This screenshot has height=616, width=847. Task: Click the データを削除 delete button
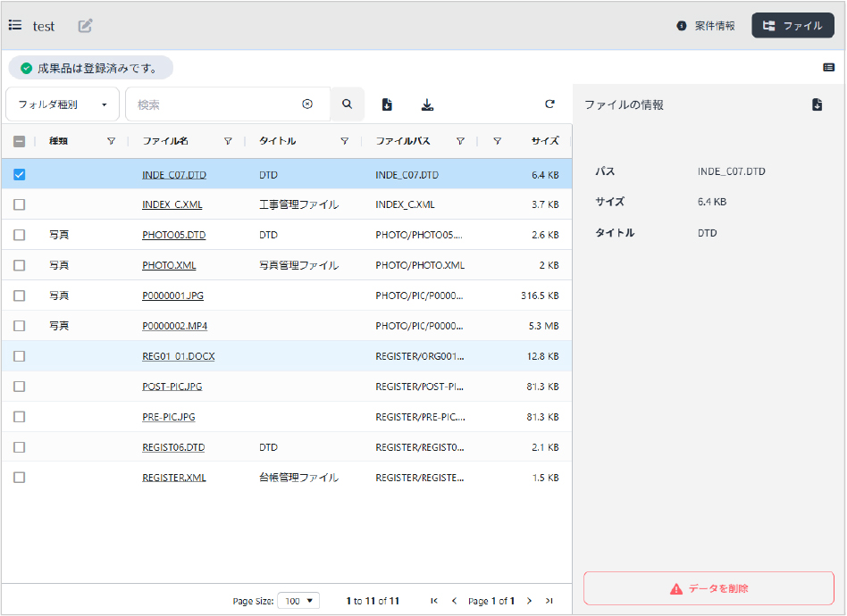[x=709, y=588]
